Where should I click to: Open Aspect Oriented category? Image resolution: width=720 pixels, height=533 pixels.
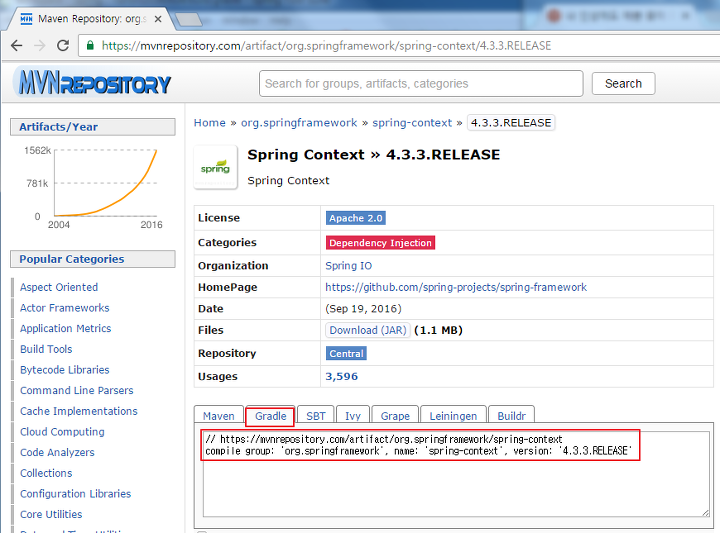[x=59, y=287]
